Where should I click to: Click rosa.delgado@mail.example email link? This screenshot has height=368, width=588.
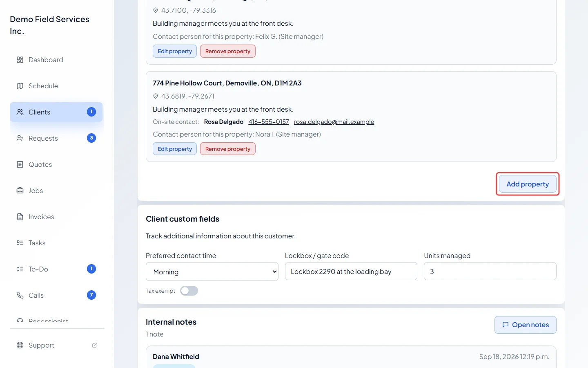[x=334, y=122]
